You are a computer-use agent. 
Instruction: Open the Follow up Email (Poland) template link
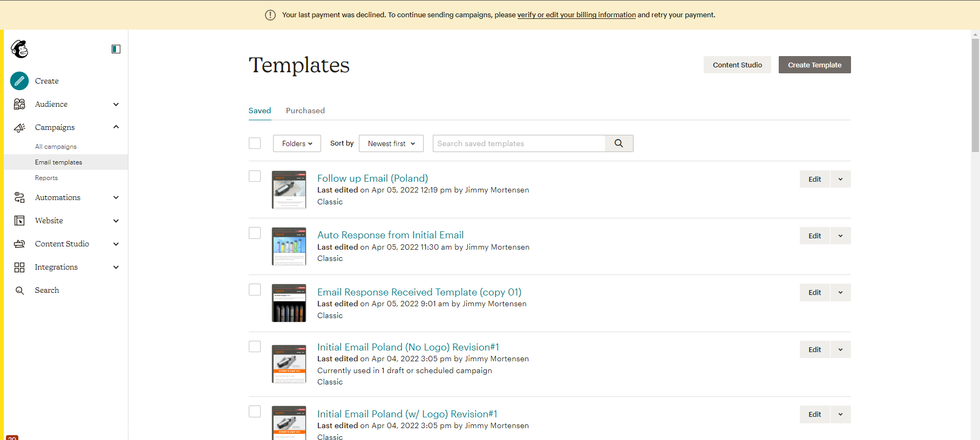(372, 178)
